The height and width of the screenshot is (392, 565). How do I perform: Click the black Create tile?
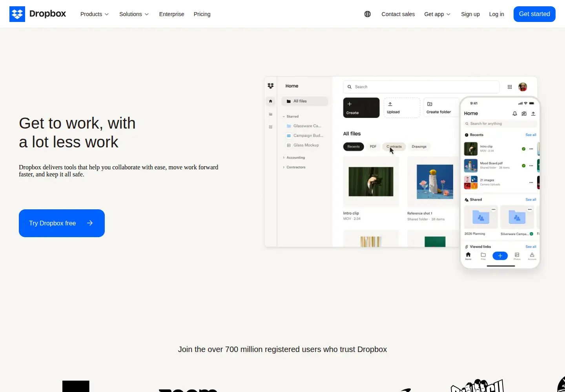(361, 108)
